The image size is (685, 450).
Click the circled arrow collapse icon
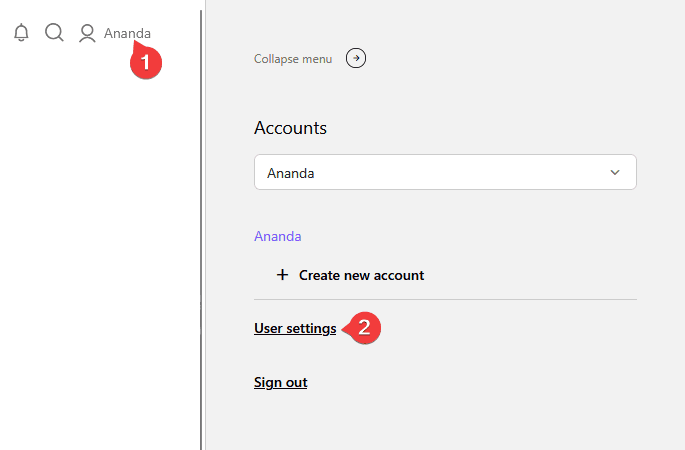[x=356, y=58]
